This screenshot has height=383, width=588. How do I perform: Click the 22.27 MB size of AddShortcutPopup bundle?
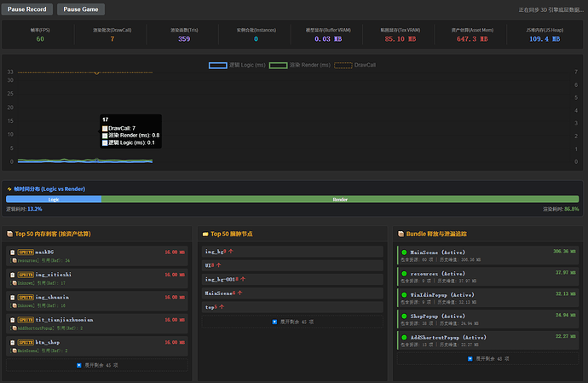tap(566, 336)
